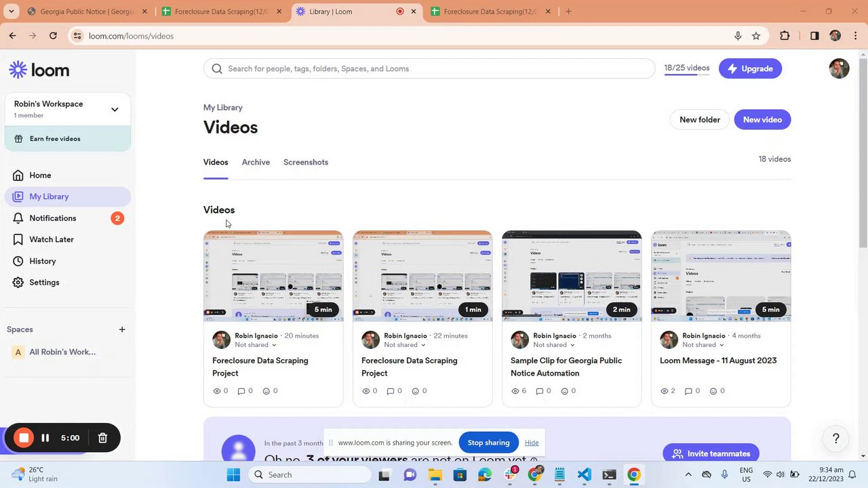Open the 5 min Foreclosure Data Scraping thumbnail

point(273,276)
